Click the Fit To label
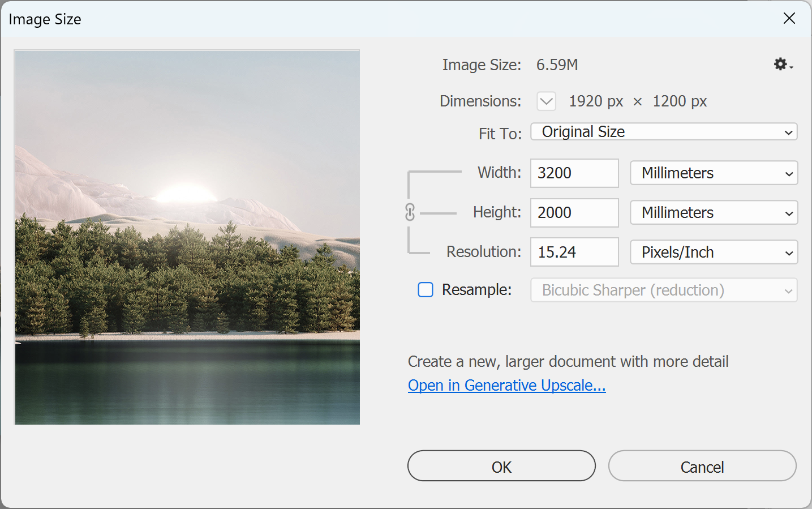Image resolution: width=812 pixels, height=509 pixels. (x=500, y=134)
